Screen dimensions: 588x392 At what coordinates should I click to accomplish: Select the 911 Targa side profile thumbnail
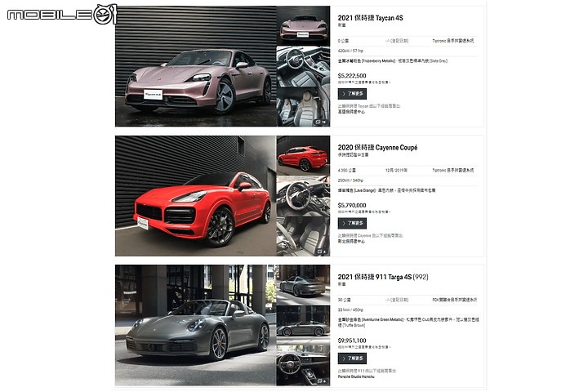[x=303, y=325]
